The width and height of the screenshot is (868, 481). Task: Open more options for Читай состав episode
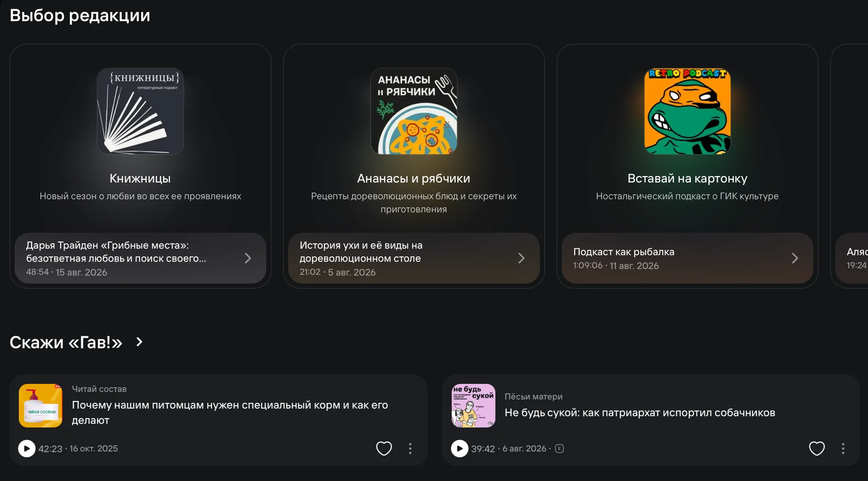410,448
